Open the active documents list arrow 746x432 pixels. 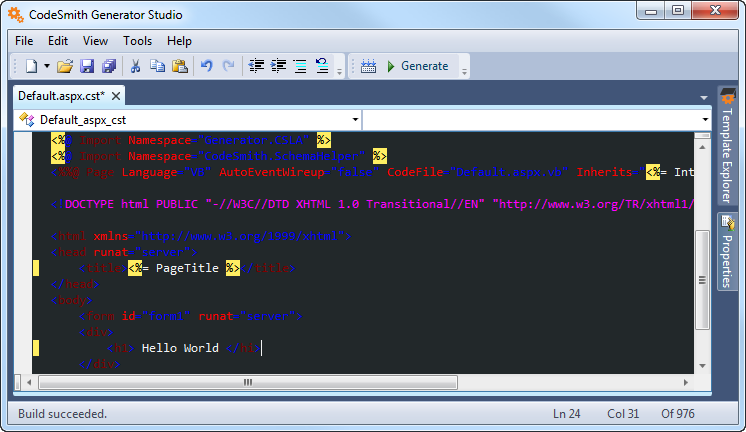(x=704, y=98)
